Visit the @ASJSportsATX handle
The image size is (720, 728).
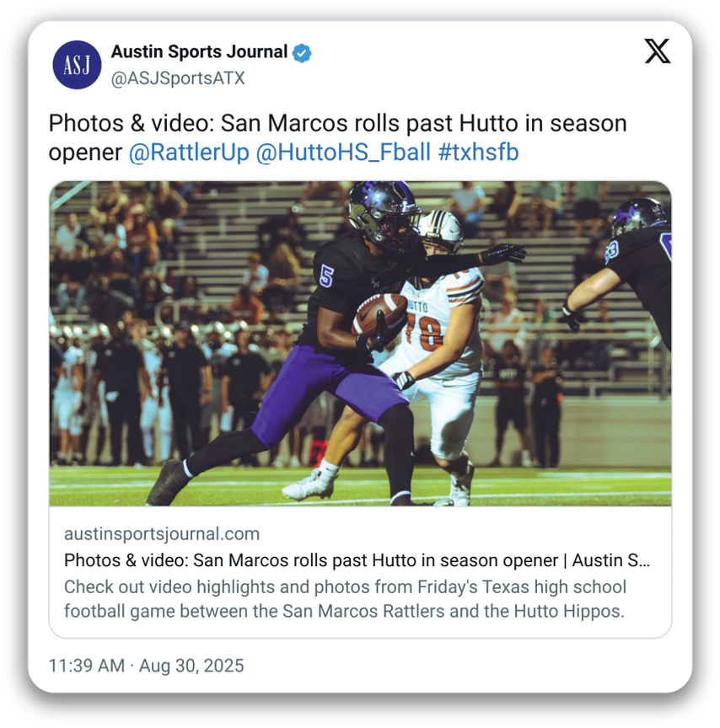pyautogui.click(x=177, y=78)
